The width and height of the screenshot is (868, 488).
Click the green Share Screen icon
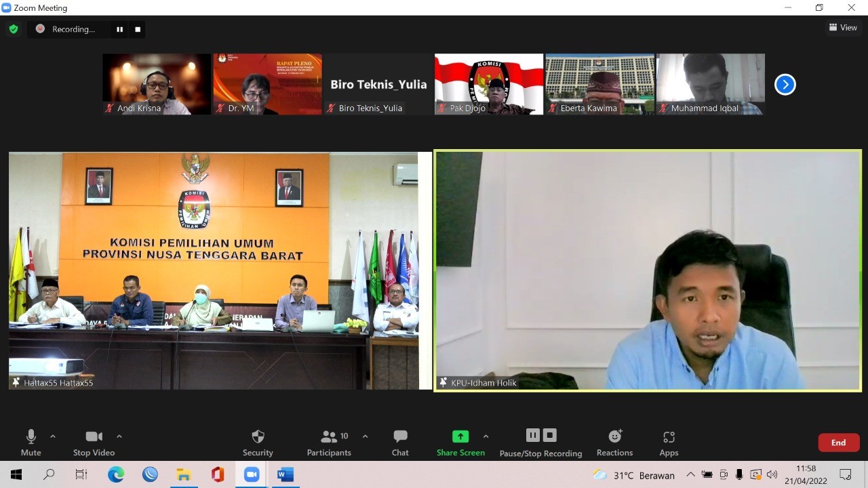point(460,436)
